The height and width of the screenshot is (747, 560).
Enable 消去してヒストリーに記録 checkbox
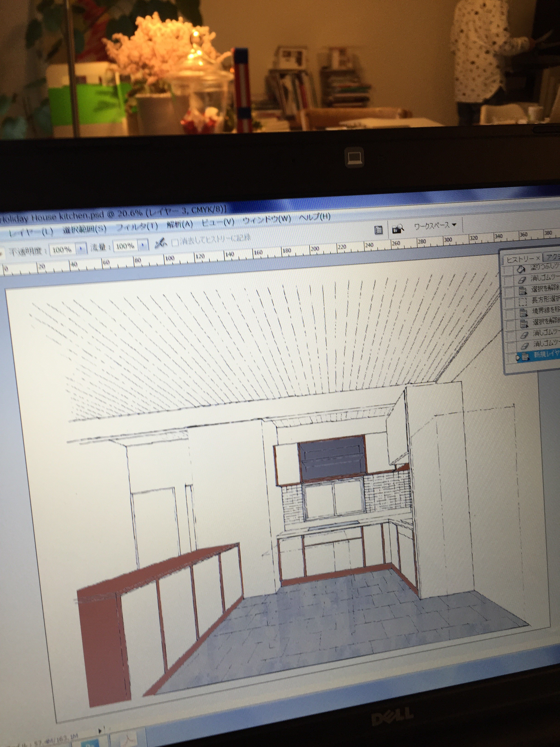[x=175, y=242]
